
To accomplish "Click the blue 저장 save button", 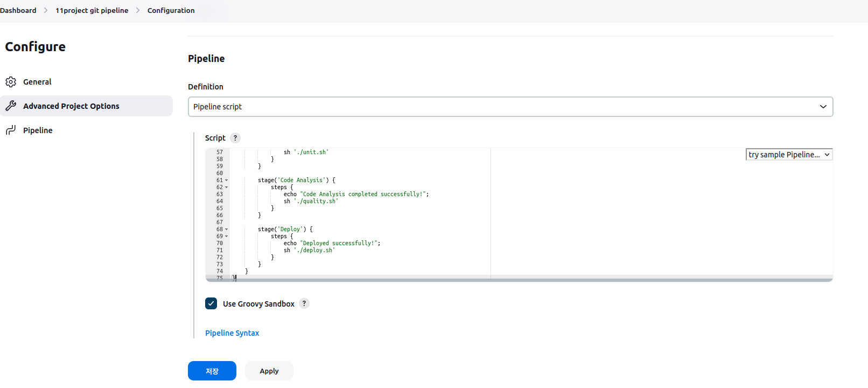I will click(x=212, y=371).
